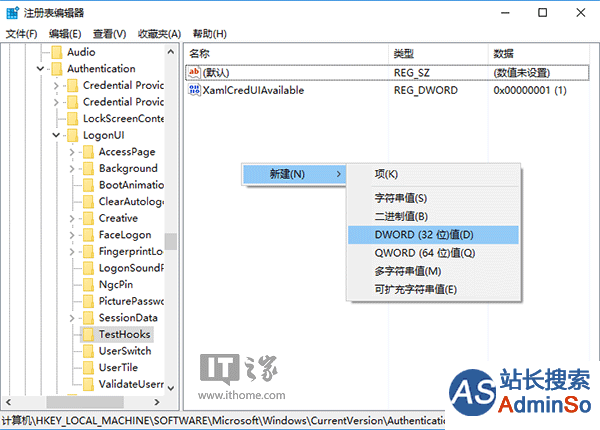Select DWORD (32 位)值(D) submenu entry
Viewport: 600px width, 430px height.
tap(433, 235)
